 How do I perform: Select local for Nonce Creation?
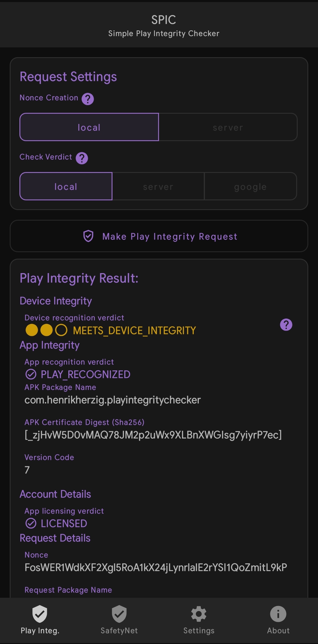coord(89,127)
